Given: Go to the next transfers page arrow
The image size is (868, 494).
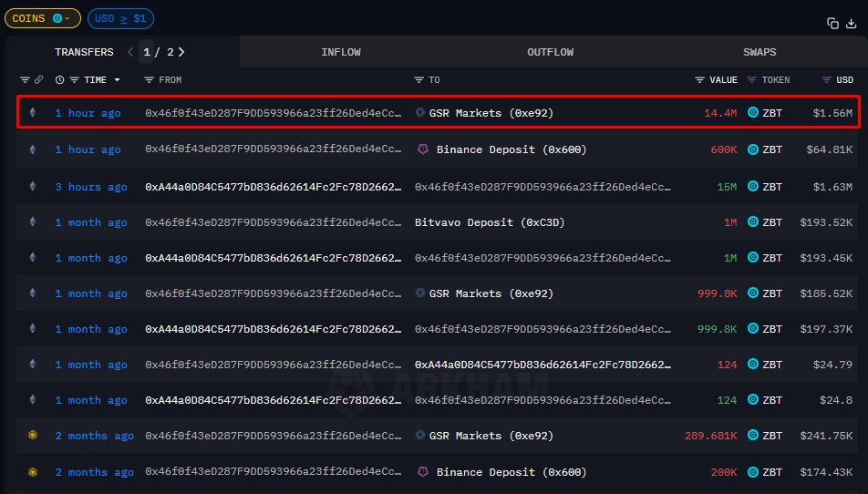Looking at the screenshot, I should (x=181, y=52).
